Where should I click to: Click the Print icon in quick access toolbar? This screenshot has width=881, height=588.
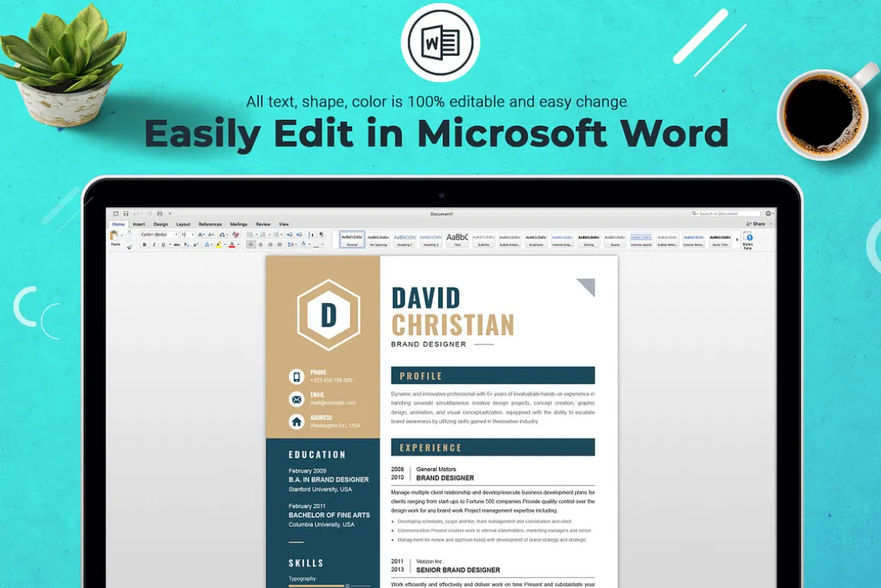tap(159, 213)
